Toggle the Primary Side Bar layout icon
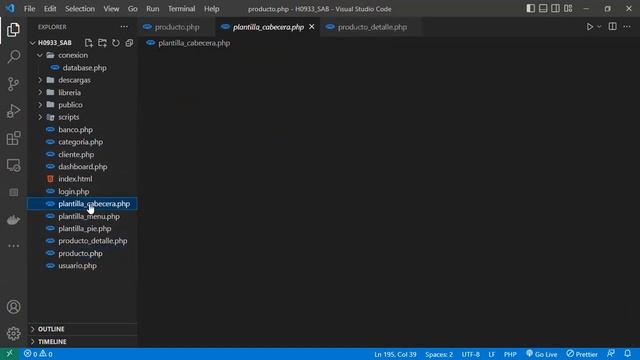This screenshot has width=640, height=360. click(531, 9)
